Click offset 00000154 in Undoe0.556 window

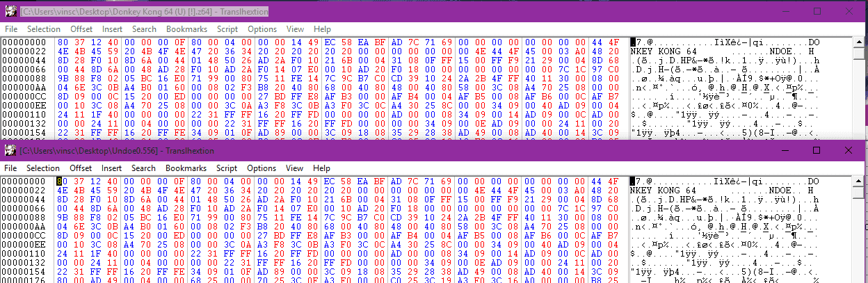click(x=23, y=271)
